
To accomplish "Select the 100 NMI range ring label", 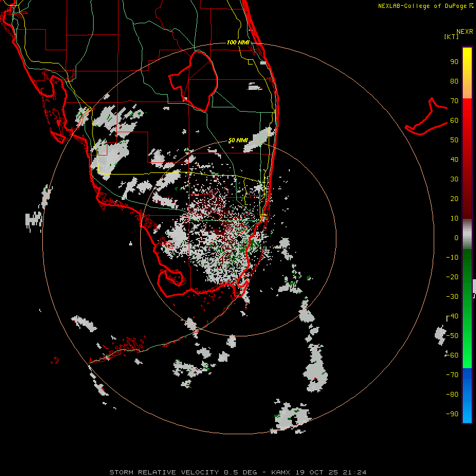I will (x=239, y=42).
